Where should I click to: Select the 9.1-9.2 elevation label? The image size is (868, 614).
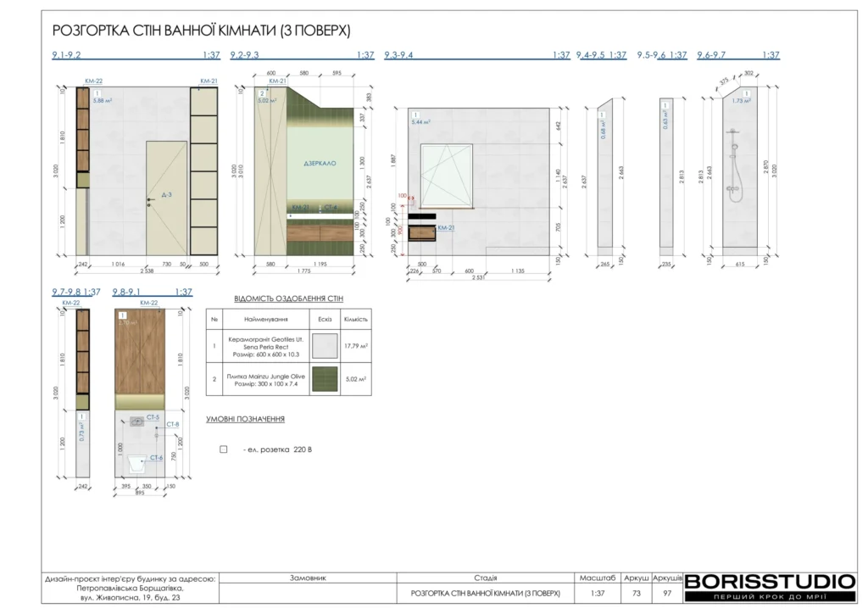[66, 55]
